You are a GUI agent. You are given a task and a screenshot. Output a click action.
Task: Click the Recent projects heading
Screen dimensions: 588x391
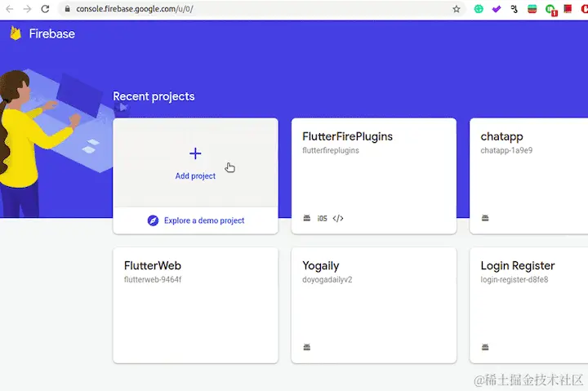pyautogui.click(x=154, y=96)
